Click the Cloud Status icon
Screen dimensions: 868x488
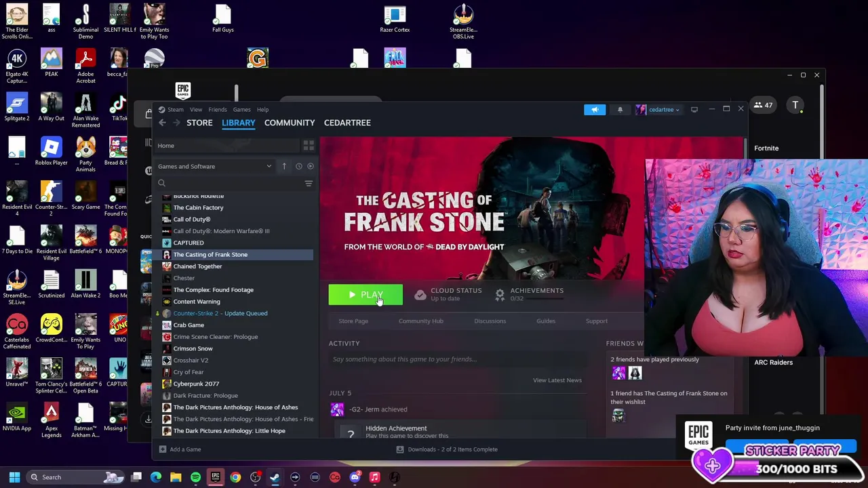click(x=420, y=295)
